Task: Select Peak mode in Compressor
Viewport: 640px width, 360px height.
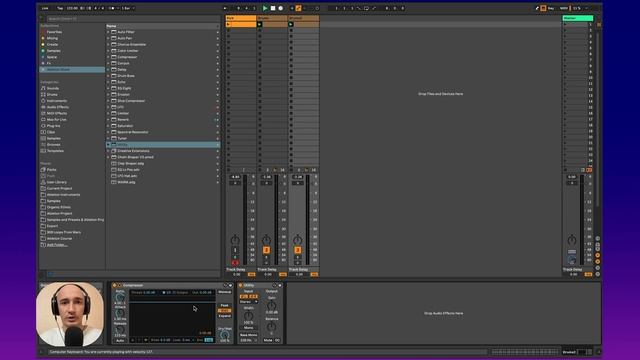Action: point(224,305)
